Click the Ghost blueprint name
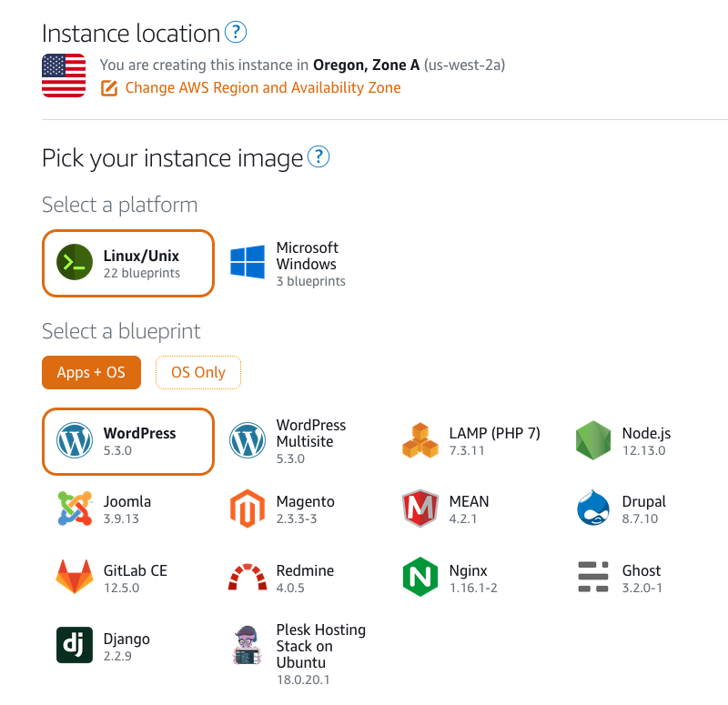 point(642,570)
